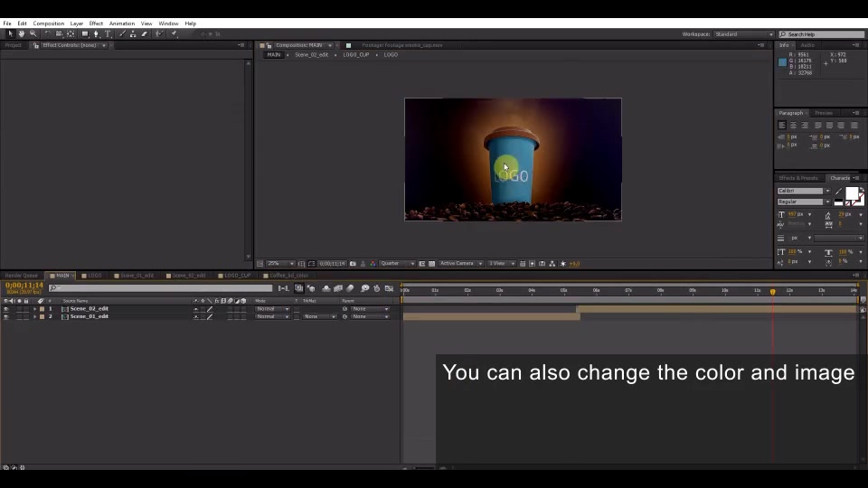Toggle Motion Blur enable in timeline
The image size is (868, 488).
tap(351, 288)
